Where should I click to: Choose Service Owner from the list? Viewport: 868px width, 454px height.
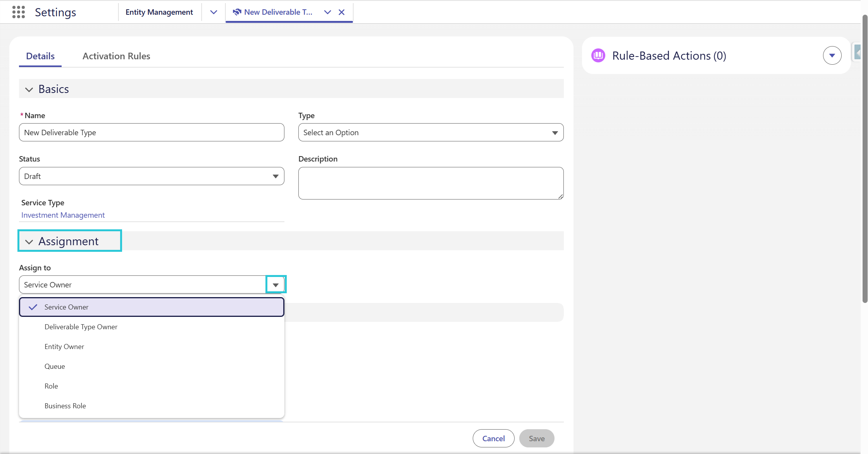(x=152, y=307)
